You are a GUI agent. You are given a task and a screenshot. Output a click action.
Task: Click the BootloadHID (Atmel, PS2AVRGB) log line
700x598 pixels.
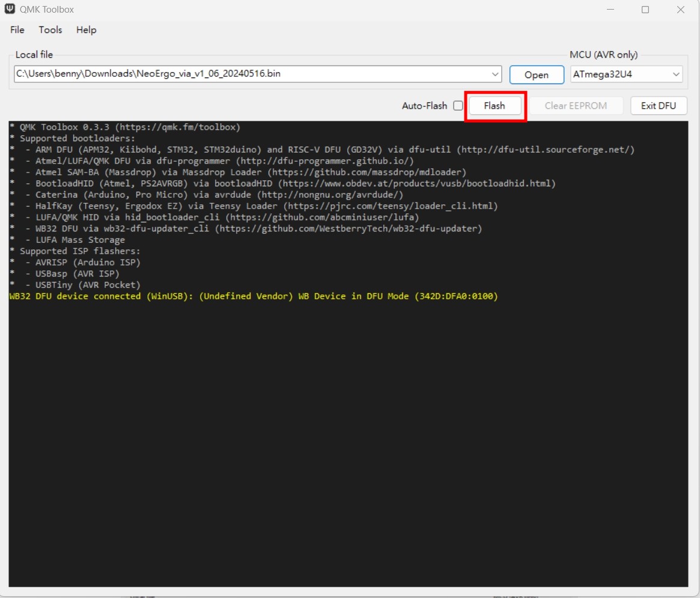click(x=282, y=183)
